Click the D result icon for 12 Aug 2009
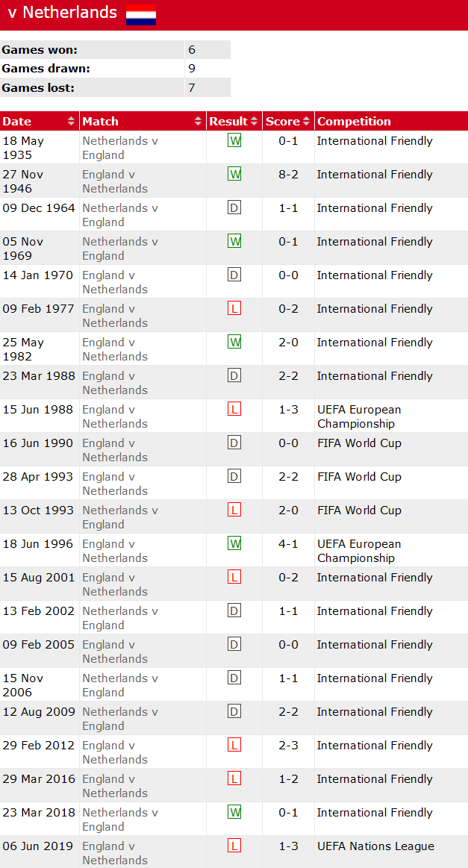468x868 pixels. pyautogui.click(x=234, y=712)
